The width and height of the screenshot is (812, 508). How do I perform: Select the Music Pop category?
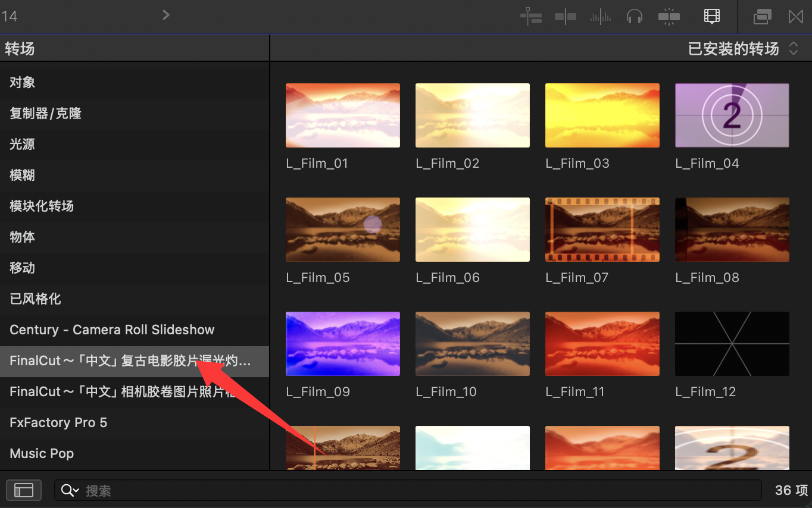click(x=42, y=453)
